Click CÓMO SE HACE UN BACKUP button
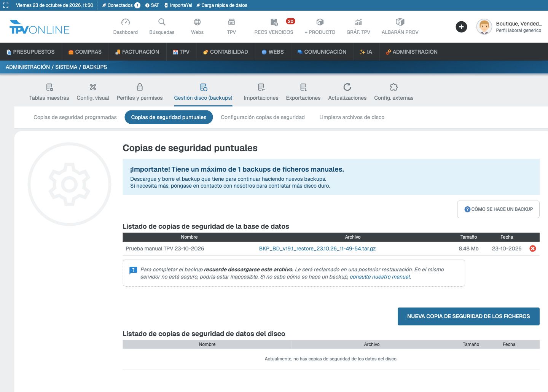The width and height of the screenshot is (548, 392). (x=498, y=209)
